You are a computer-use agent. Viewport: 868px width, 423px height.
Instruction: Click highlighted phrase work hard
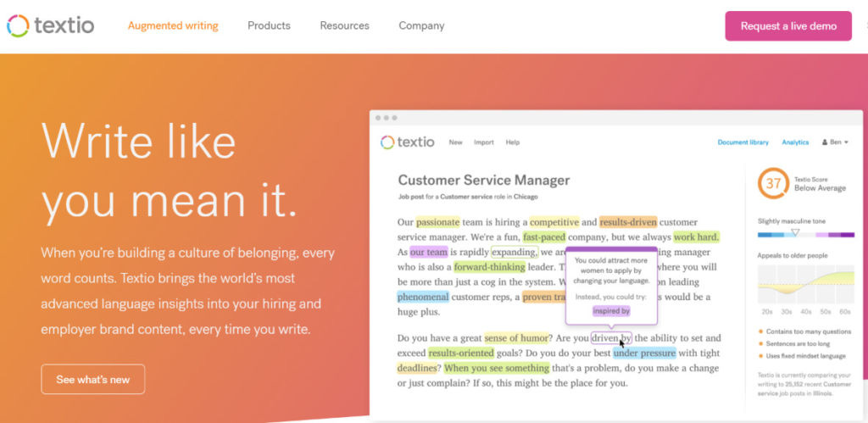(697, 237)
